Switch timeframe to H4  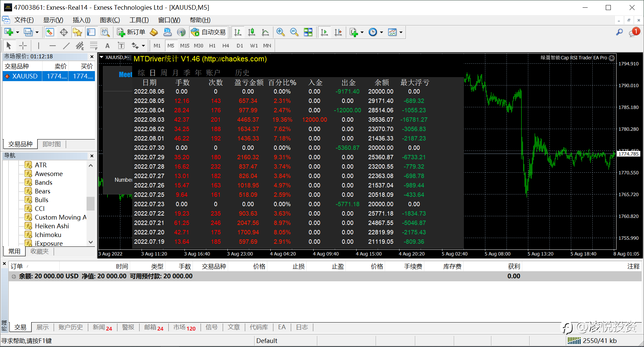click(x=226, y=46)
